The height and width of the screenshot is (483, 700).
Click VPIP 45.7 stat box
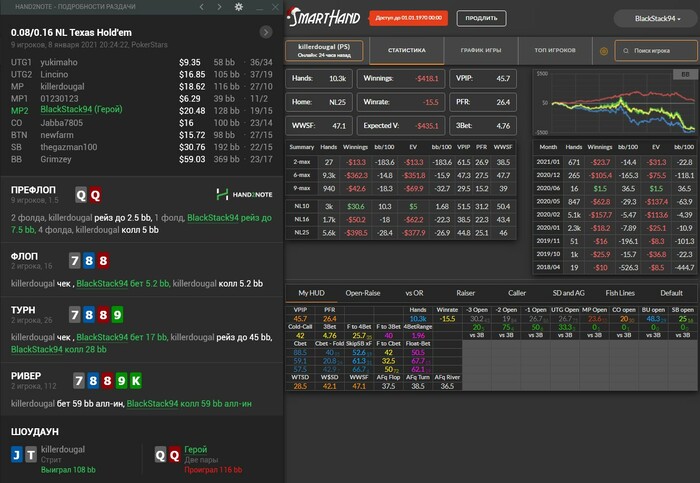click(483, 79)
